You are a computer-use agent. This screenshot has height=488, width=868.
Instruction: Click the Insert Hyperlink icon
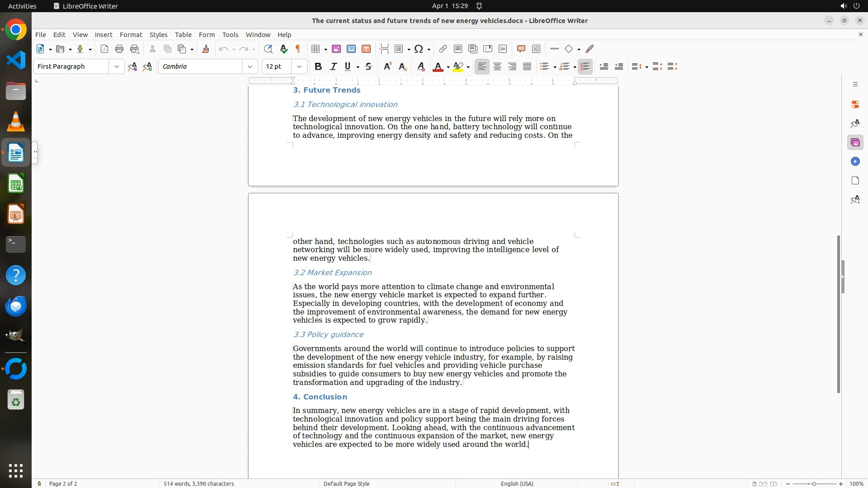(x=443, y=49)
